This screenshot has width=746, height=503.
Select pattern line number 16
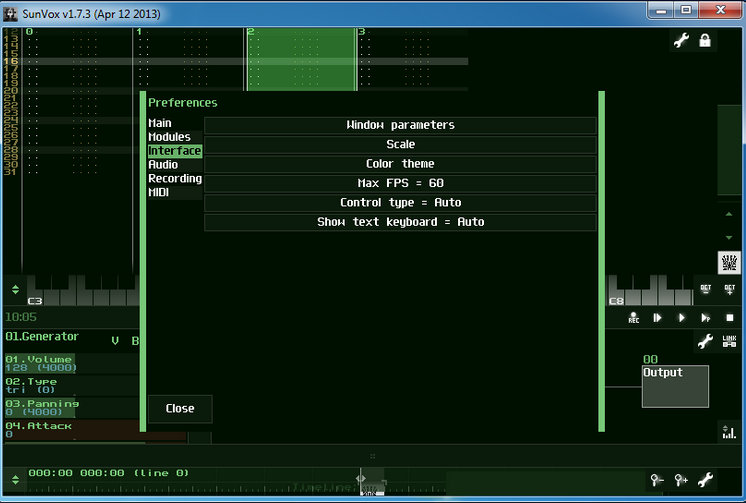click(11, 61)
